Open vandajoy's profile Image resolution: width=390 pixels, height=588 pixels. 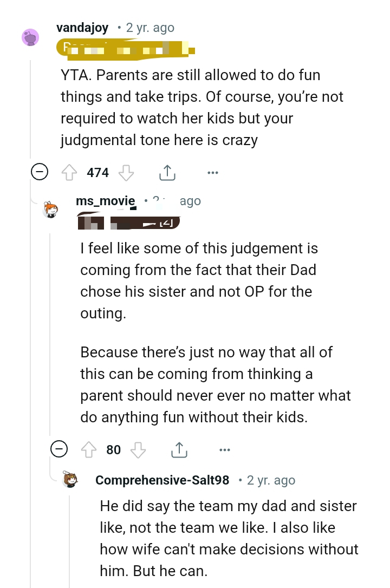[82, 27]
